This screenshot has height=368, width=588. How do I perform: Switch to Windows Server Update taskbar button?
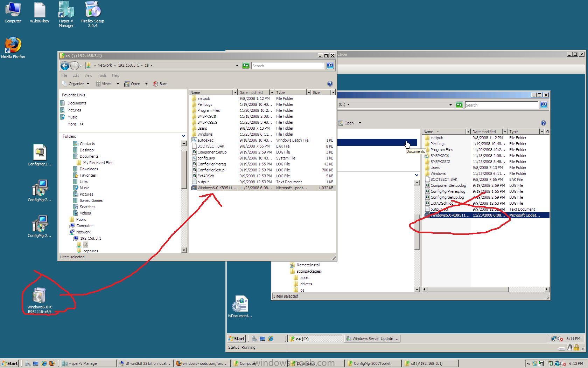coord(372,339)
